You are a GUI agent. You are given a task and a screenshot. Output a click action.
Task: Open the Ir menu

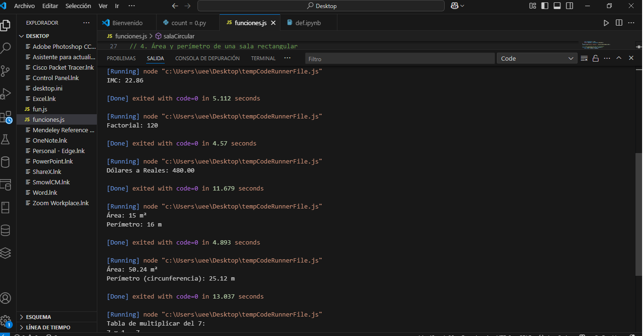(117, 6)
